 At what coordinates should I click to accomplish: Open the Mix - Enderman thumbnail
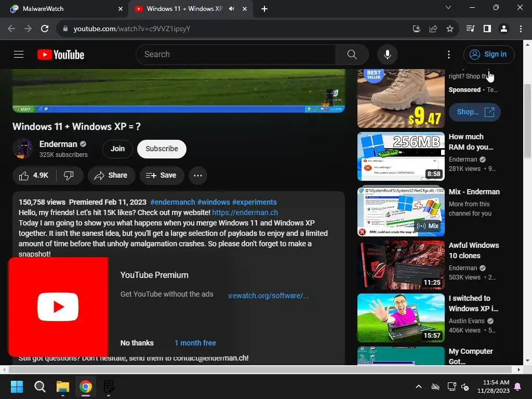tap(401, 212)
